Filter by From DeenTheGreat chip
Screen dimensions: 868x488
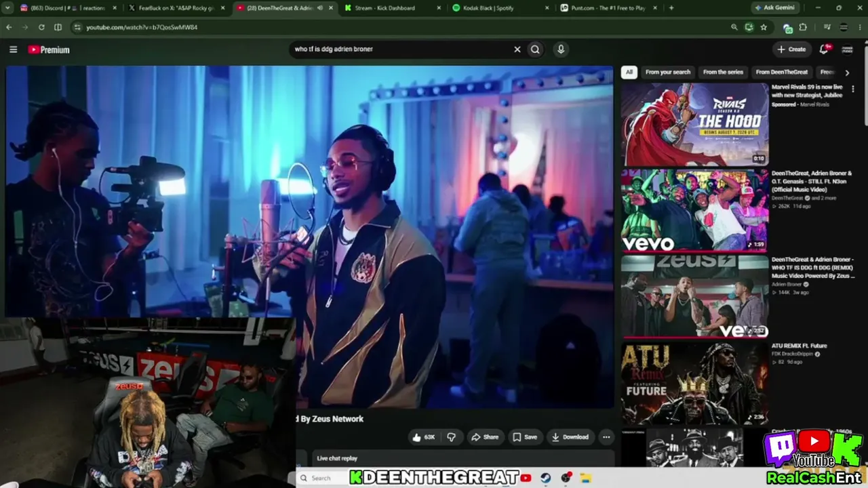(782, 72)
